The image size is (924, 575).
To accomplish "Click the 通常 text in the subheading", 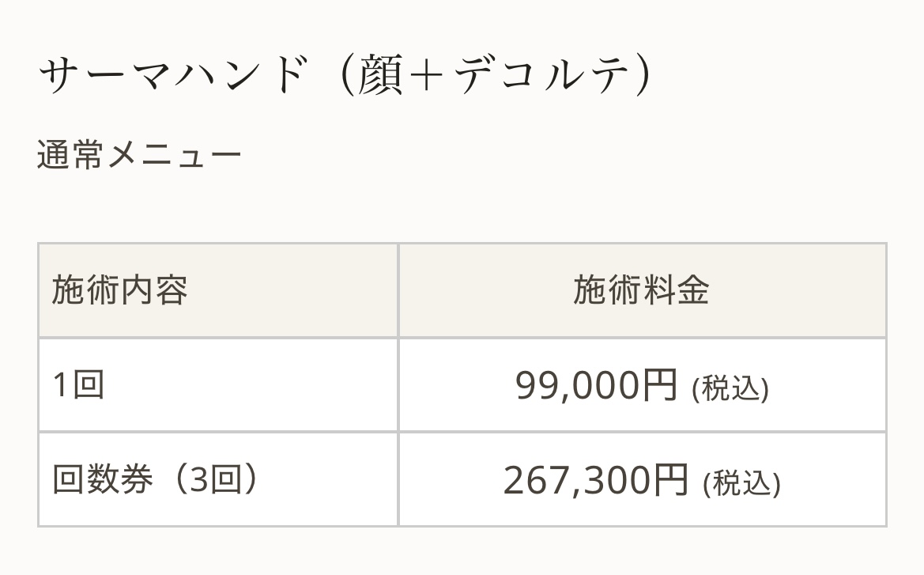I will coord(70,154).
